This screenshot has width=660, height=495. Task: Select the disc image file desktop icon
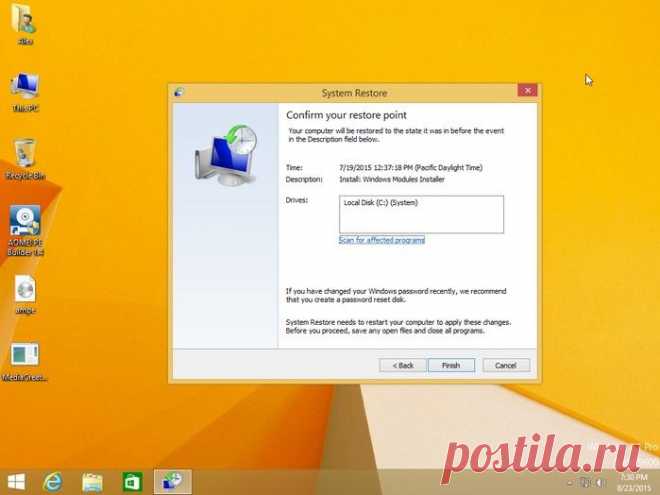[25, 294]
